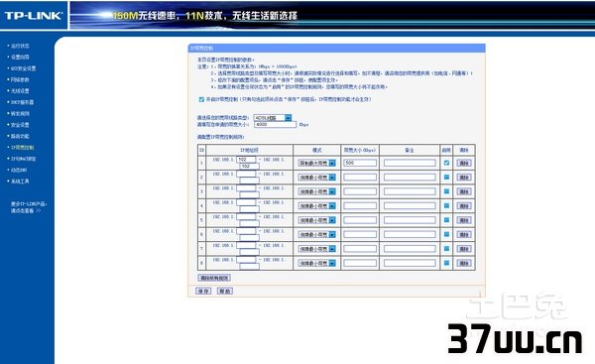Open the mode dropdown for rule 1
Screen dimensions: 595x364
point(317,163)
